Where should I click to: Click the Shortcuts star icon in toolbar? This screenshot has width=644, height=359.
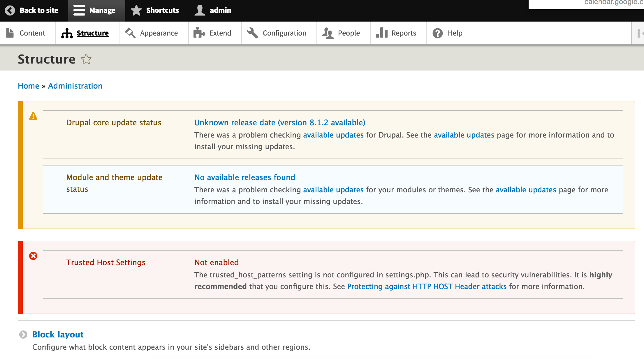coord(136,10)
